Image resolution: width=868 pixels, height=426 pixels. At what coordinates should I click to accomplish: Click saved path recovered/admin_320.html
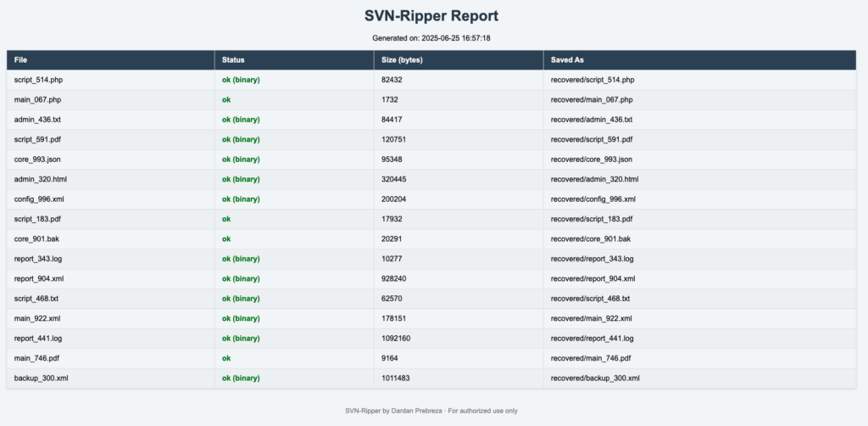594,180
